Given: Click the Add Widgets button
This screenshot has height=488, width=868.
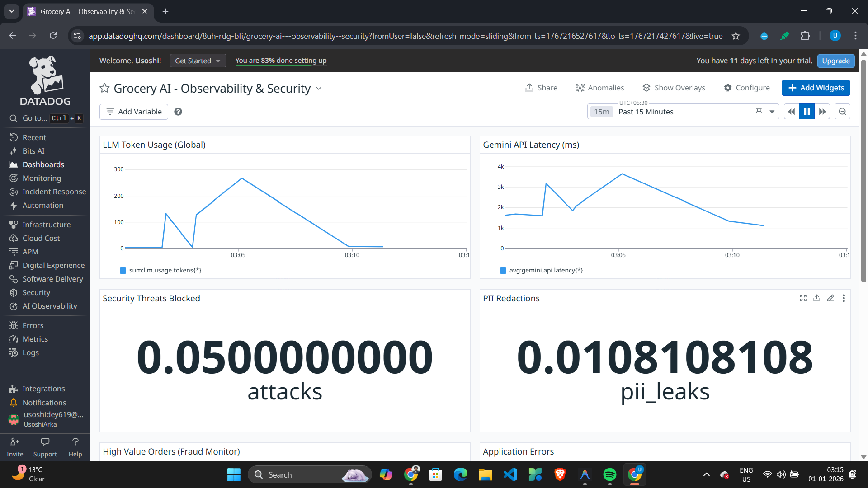Looking at the screenshot, I should [816, 88].
